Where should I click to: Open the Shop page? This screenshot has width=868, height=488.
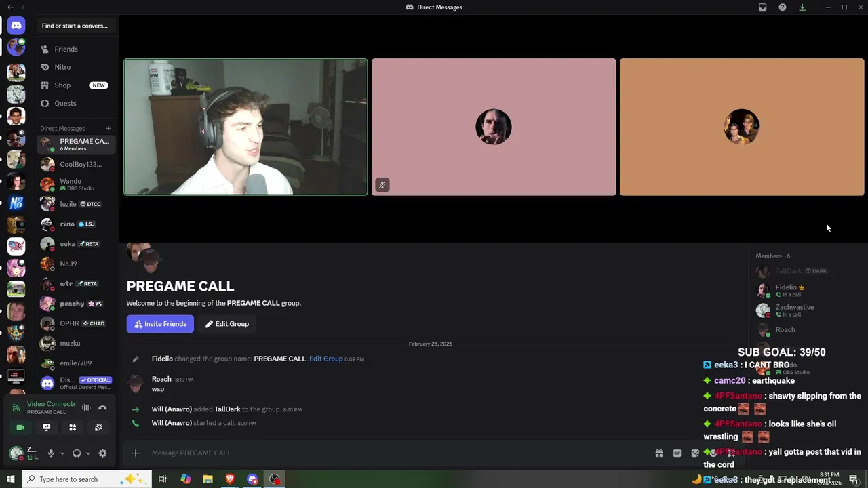click(77, 85)
